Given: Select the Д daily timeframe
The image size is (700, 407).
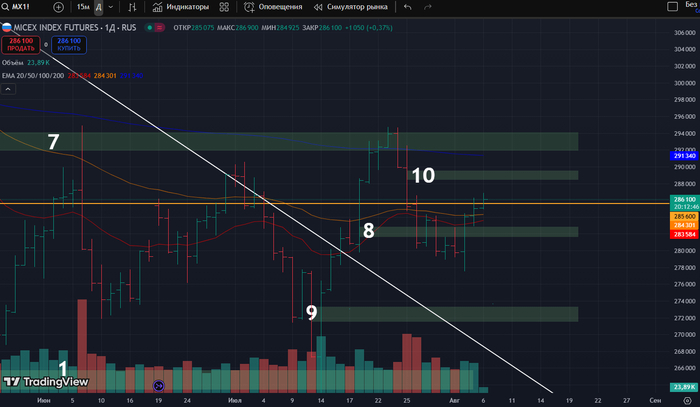Looking at the screenshot, I should pos(99,6).
